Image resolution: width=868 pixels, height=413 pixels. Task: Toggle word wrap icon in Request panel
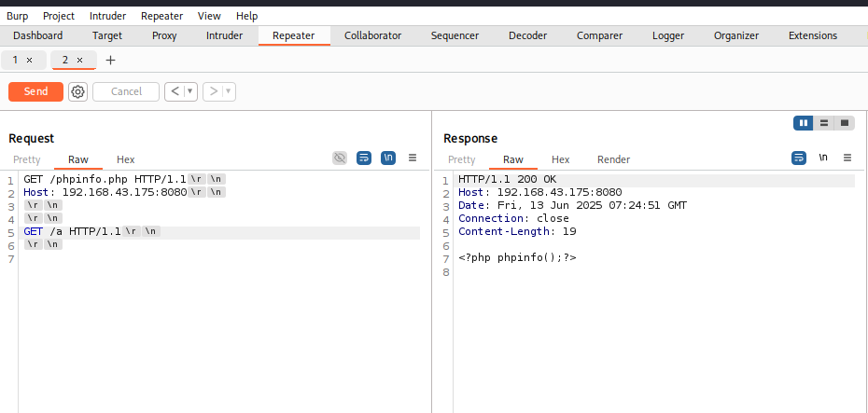pyautogui.click(x=364, y=158)
